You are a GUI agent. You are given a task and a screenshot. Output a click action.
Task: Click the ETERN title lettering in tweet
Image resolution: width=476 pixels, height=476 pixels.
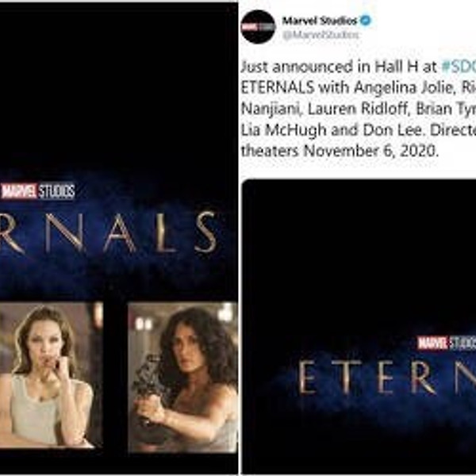[x=387, y=377]
